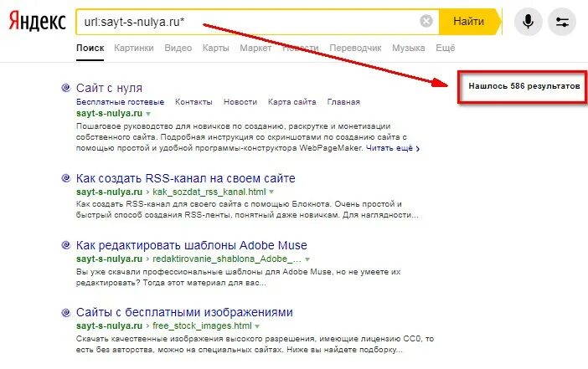
Task: Click green sayt-s-nulya.ru domain of first result
Action: coord(109,113)
